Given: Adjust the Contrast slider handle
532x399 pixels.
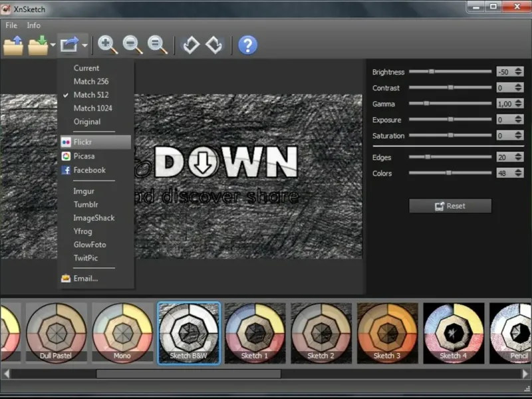Looking at the screenshot, I should click(450, 87).
